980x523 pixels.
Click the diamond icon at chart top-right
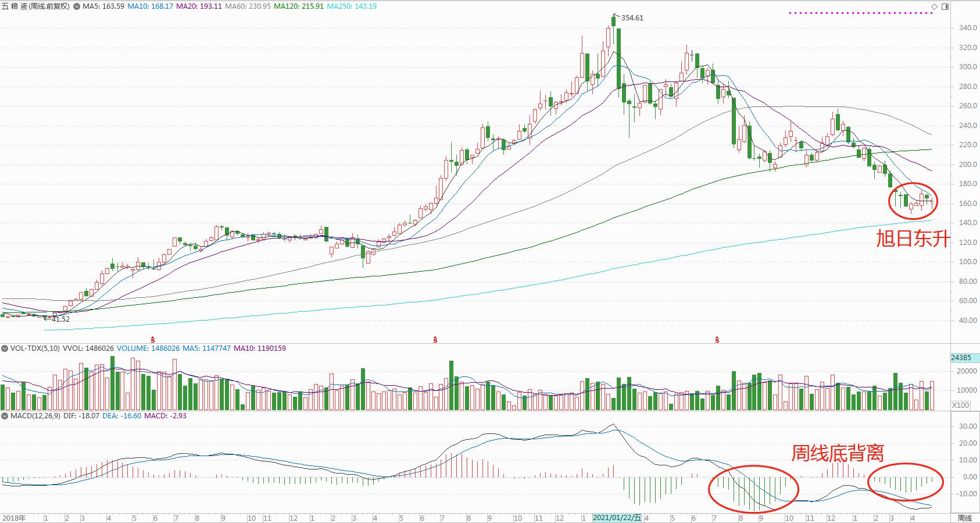pyautogui.click(x=934, y=6)
